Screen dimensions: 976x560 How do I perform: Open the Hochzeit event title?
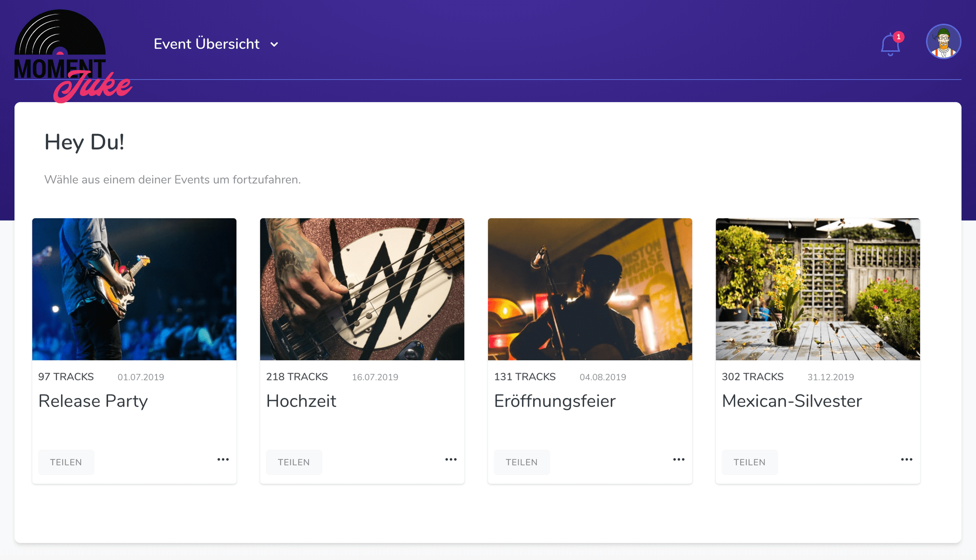(301, 401)
